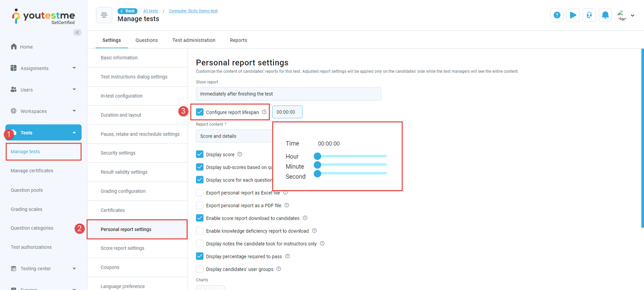The height and width of the screenshot is (290, 644).
Task: Click info icon beside Enable score report download
Action: click(x=305, y=218)
